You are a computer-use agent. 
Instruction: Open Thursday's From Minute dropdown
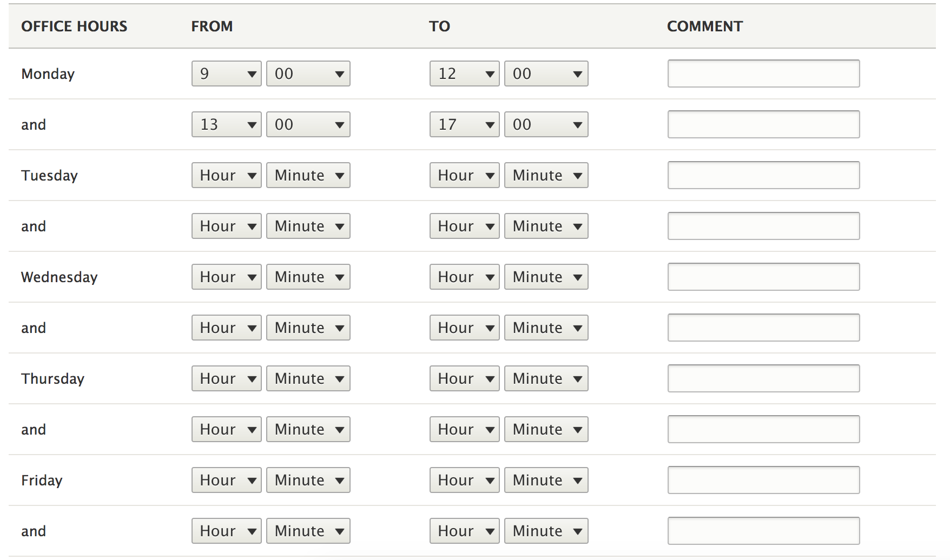308,378
